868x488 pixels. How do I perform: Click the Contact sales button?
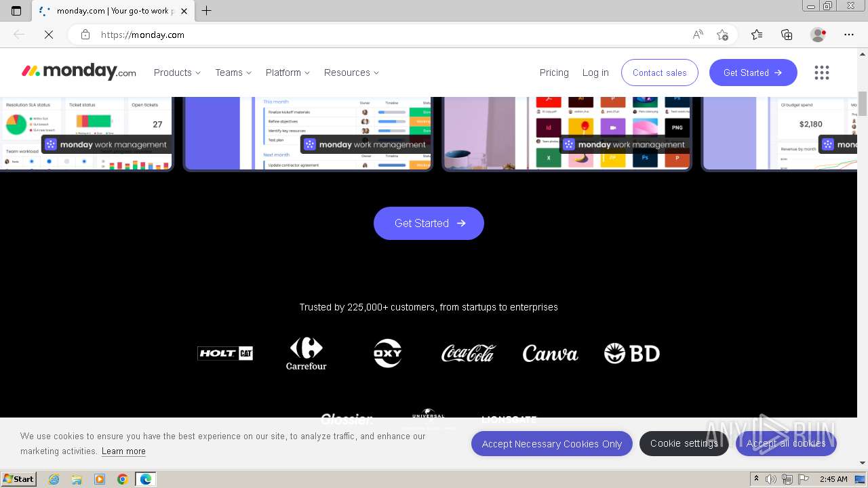tap(660, 73)
